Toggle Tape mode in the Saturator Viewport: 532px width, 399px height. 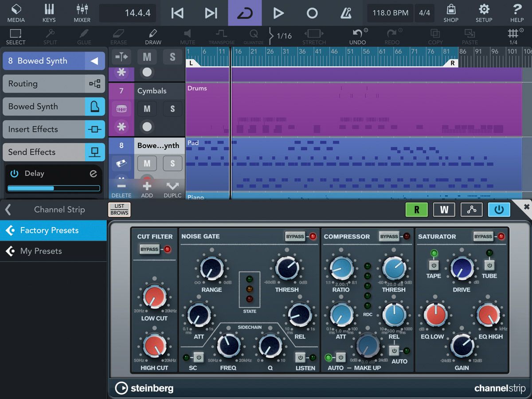433,266
